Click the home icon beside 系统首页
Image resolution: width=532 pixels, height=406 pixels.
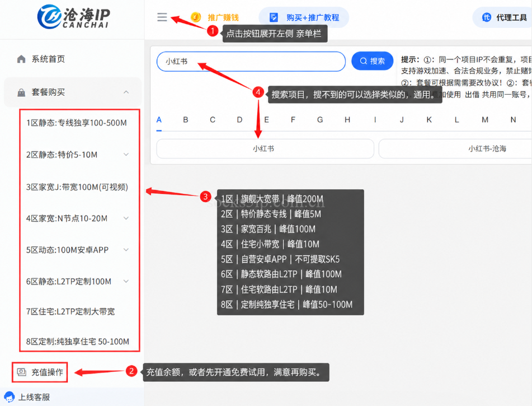click(21, 59)
